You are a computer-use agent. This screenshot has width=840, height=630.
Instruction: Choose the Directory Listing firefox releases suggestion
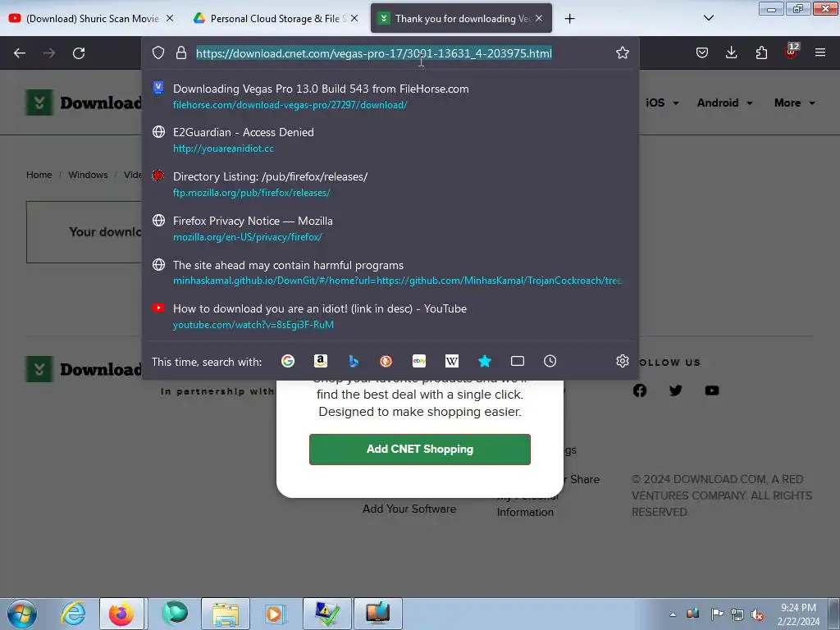click(x=391, y=185)
